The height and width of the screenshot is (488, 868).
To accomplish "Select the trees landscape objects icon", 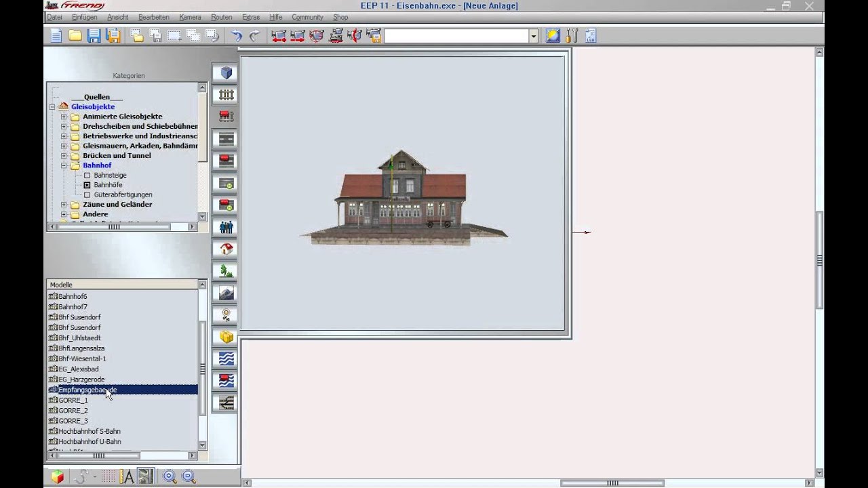I will 226,271.
